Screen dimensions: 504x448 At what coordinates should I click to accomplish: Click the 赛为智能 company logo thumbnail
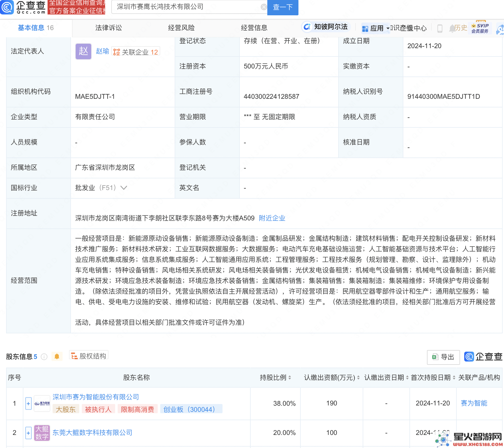(42, 403)
